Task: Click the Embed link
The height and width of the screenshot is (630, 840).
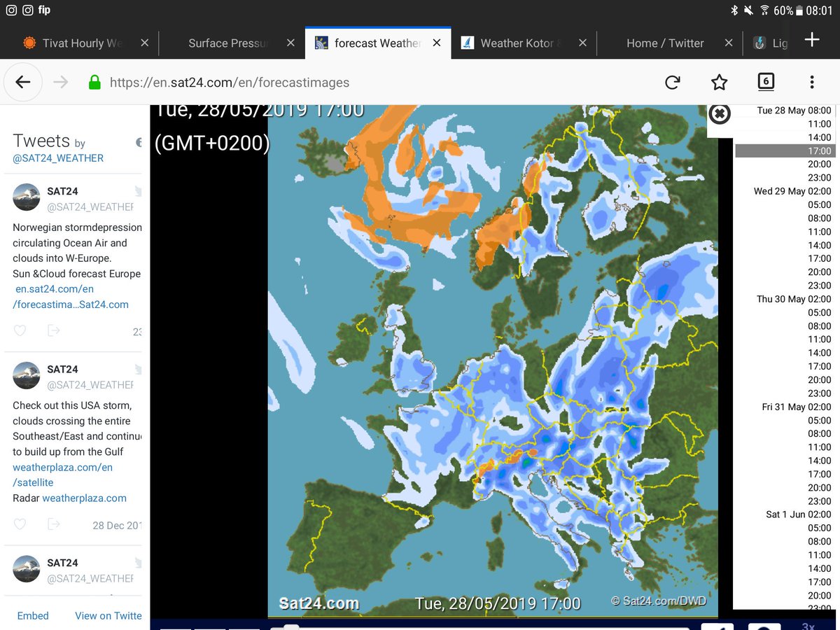Action: point(33,616)
